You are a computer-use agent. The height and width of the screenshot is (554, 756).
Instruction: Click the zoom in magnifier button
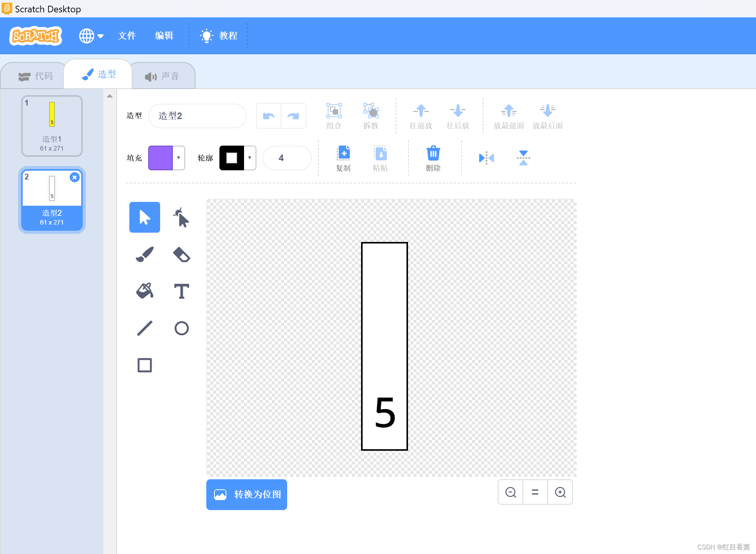pyautogui.click(x=560, y=492)
